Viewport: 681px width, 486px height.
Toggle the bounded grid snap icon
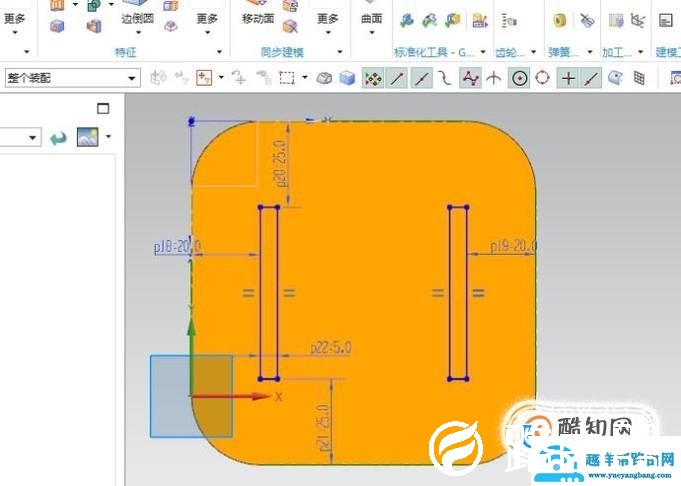[639, 78]
